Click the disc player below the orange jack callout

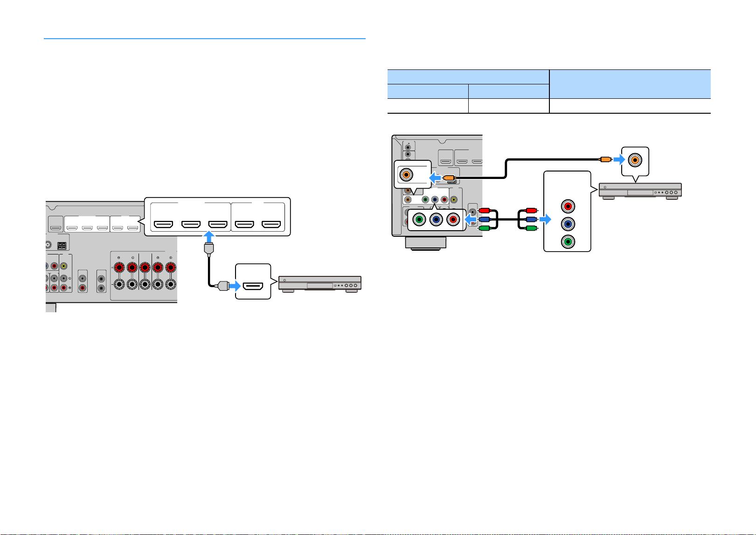click(x=640, y=192)
